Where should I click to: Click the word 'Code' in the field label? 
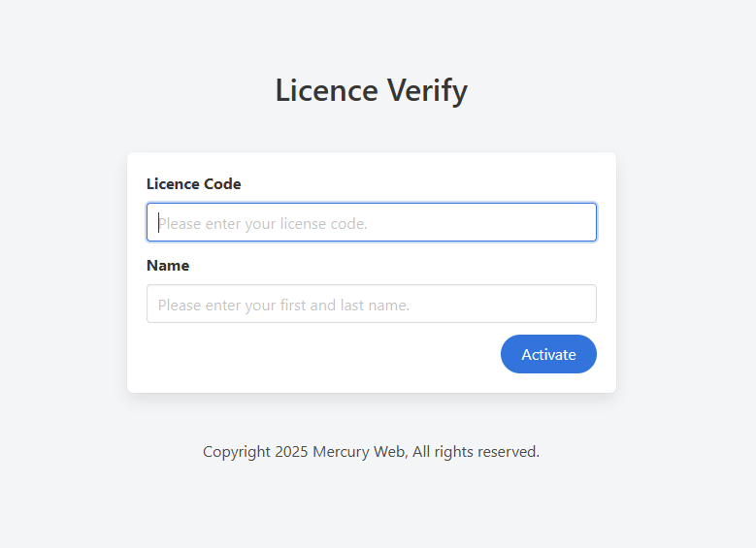[222, 184]
